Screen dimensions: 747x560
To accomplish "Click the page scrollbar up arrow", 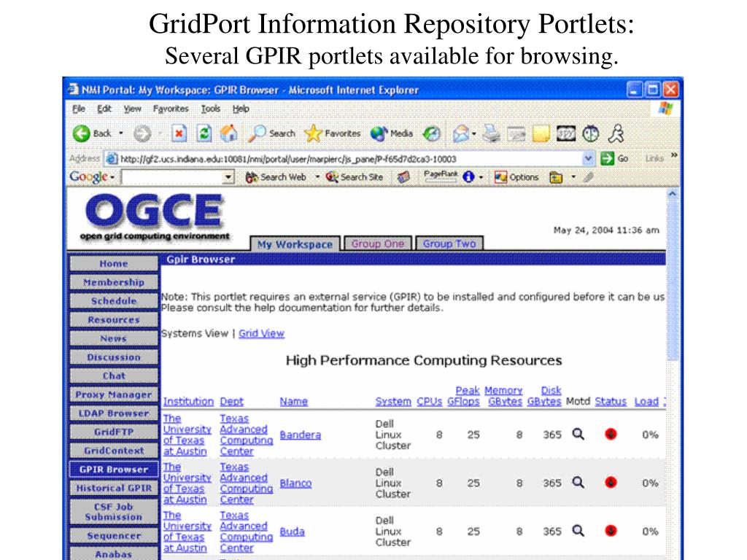I will click(672, 194).
